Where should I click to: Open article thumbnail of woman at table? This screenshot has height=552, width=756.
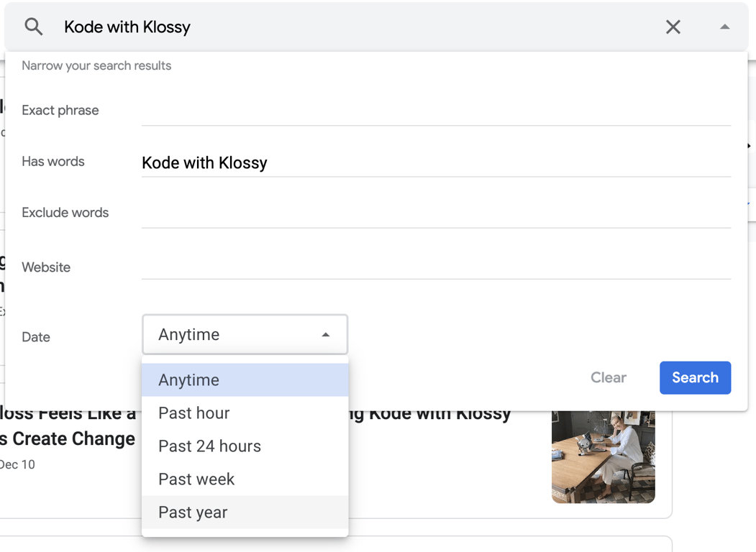point(603,457)
